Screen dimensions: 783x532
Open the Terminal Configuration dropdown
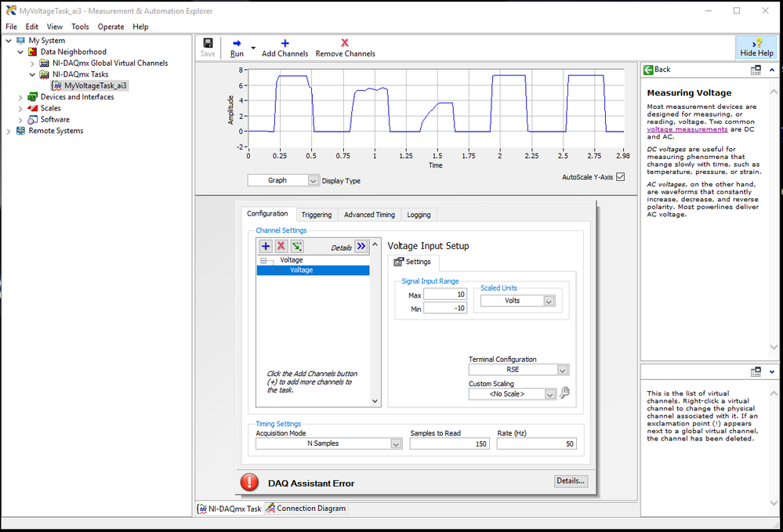click(x=563, y=370)
